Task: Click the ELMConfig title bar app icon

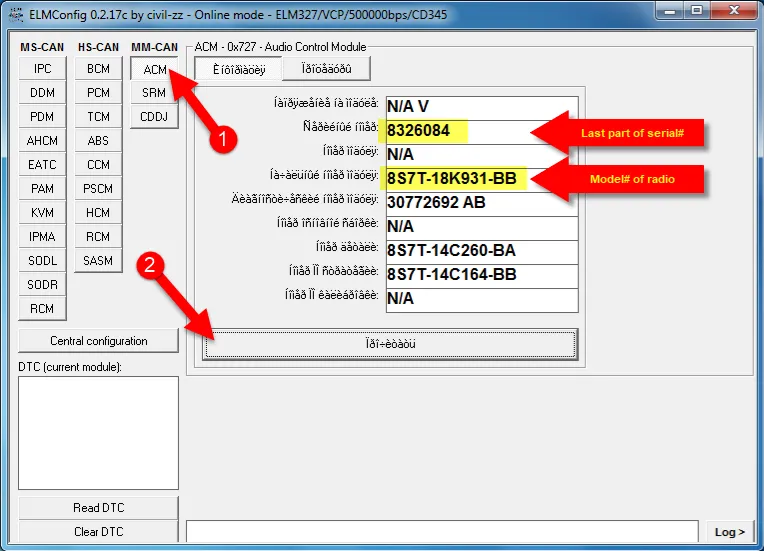Action: tap(14, 11)
